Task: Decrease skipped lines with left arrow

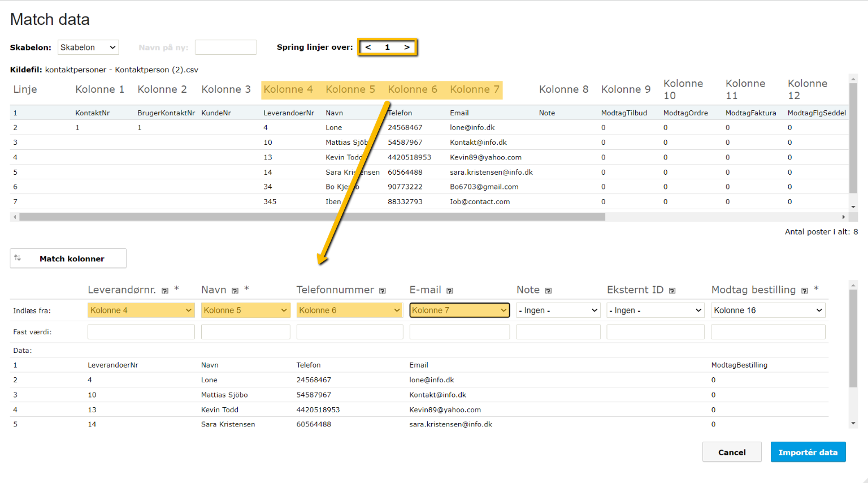Action: (368, 48)
